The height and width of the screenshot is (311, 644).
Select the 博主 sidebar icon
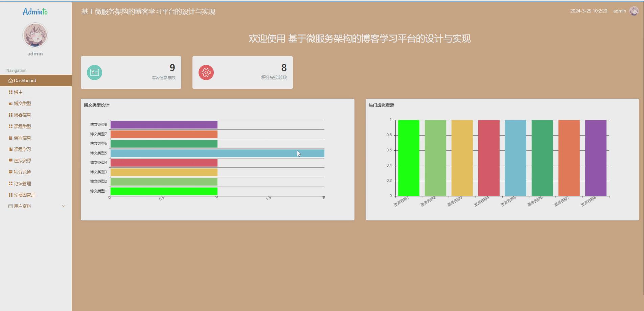[10, 92]
